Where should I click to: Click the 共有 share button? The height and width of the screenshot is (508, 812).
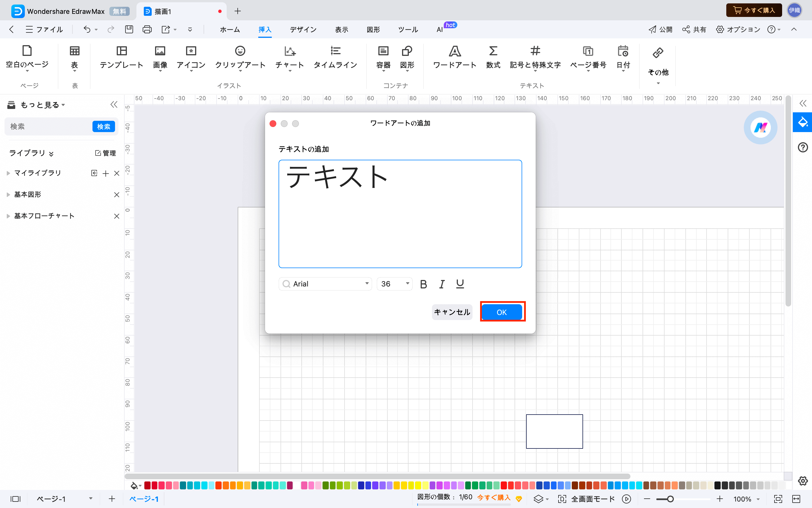click(x=694, y=30)
